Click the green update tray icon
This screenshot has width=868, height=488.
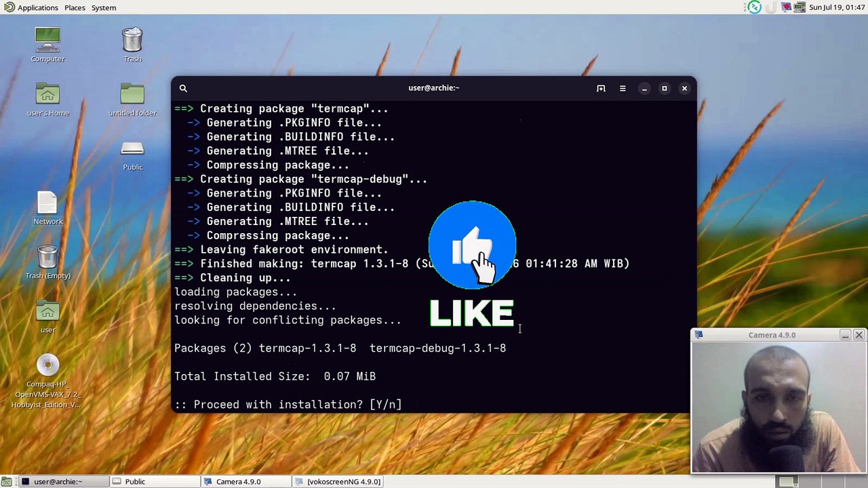click(755, 7)
